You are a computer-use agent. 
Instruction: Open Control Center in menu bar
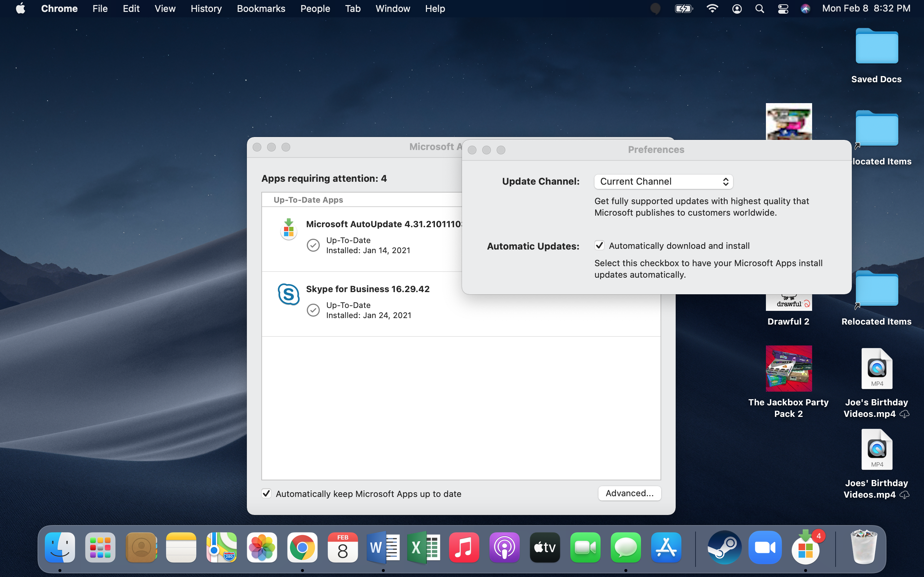coord(783,9)
